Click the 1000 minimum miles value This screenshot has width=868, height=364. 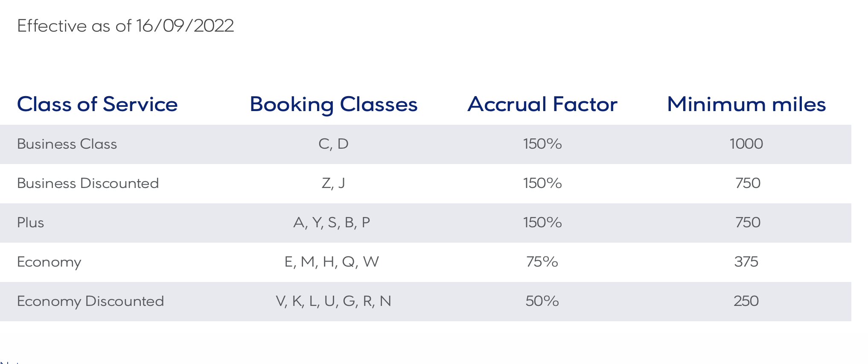(x=746, y=144)
